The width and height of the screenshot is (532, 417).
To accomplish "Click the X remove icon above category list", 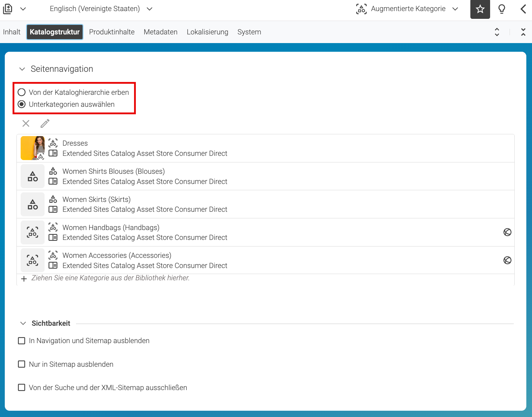I will [x=26, y=123].
